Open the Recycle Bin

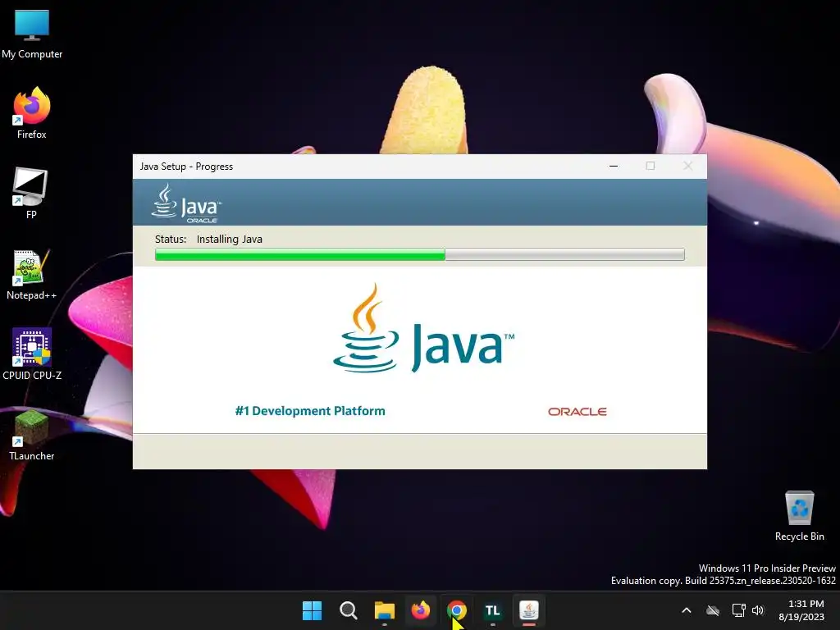(x=799, y=516)
